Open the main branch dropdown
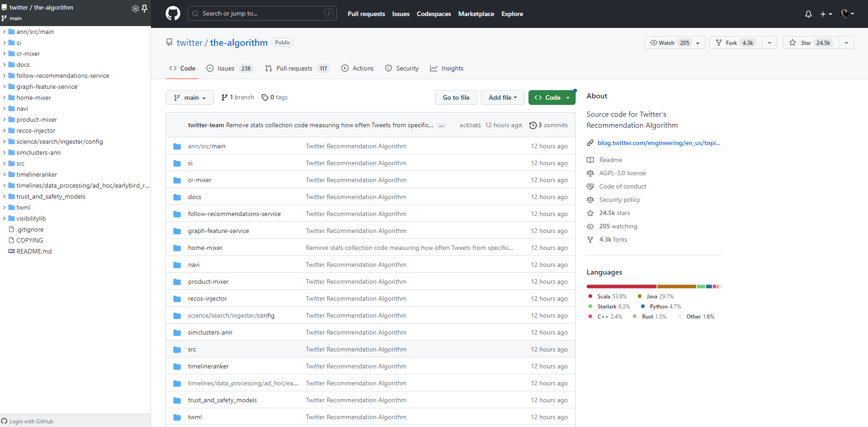Viewport: 868px width, 427px height. point(189,97)
